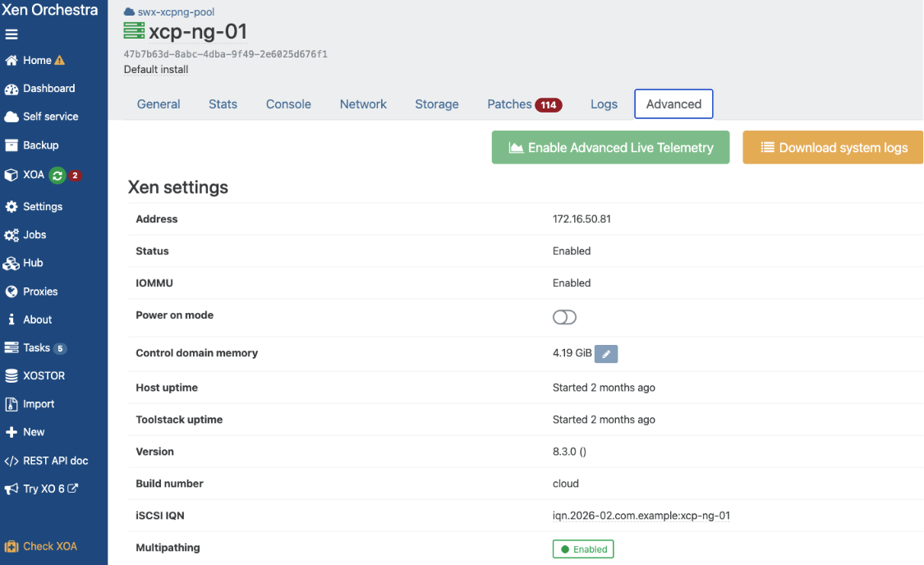
Task: Click the Xen Orchestra title
Action: (49, 10)
